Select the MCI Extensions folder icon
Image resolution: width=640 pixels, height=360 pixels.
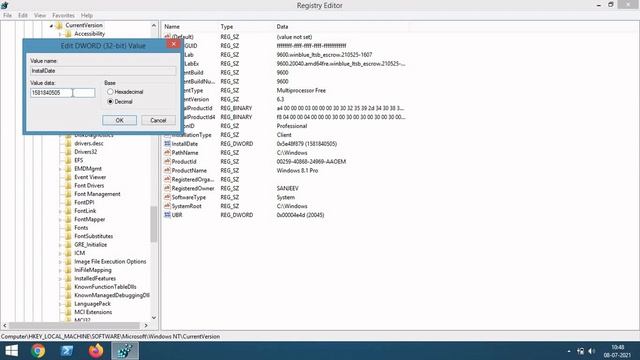(68, 312)
